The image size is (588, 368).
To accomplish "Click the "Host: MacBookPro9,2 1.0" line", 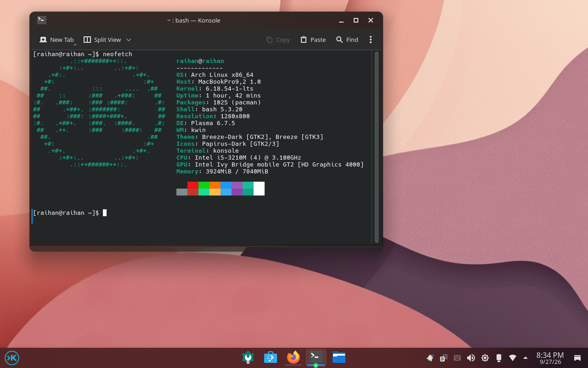I will [x=219, y=82].
